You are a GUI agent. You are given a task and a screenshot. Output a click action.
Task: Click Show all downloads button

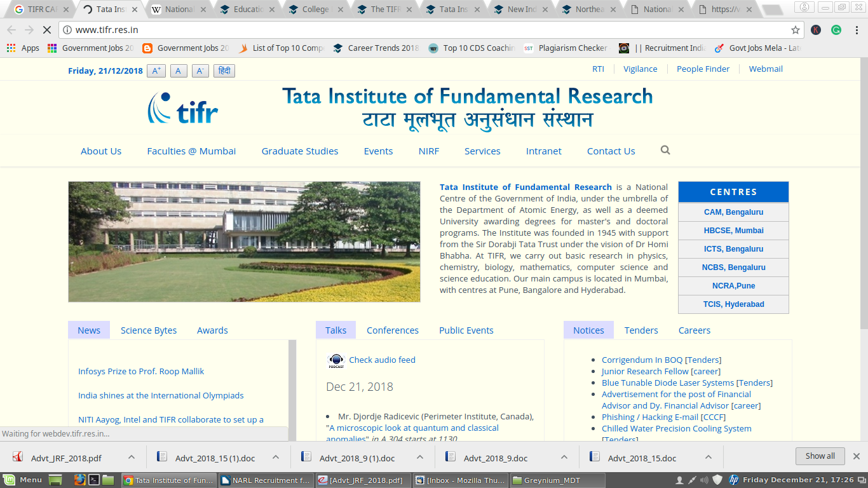[x=820, y=456]
